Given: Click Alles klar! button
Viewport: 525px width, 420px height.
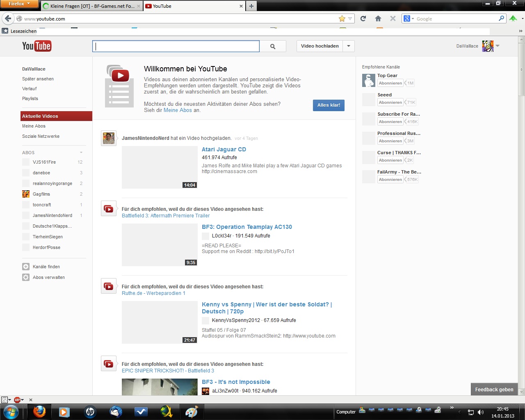Looking at the screenshot, I should coord(329,105).
